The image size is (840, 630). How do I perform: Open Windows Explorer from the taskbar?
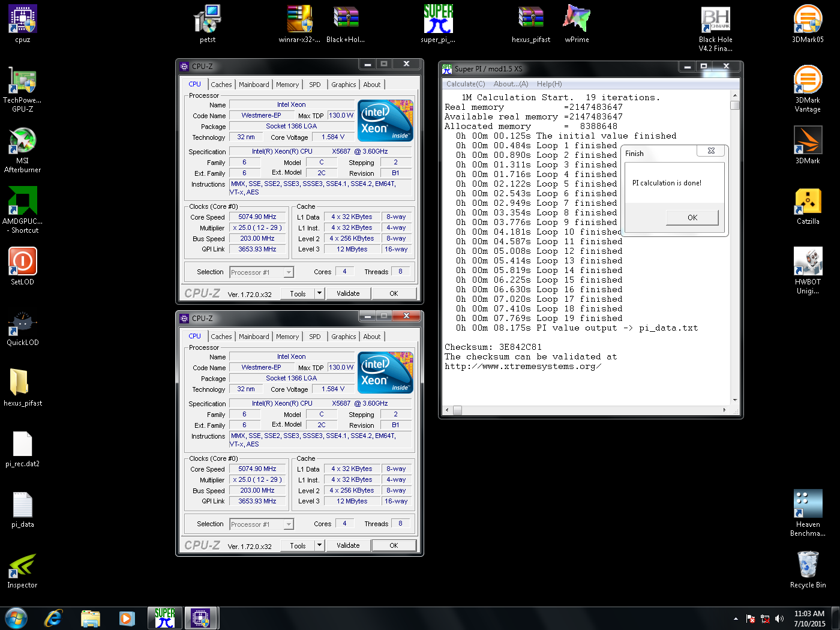(90, 618)
